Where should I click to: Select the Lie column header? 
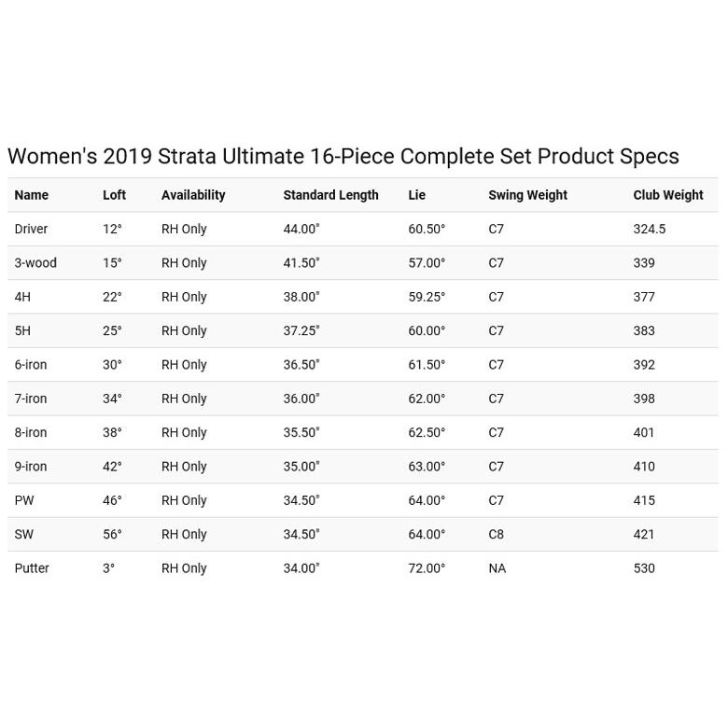[x=416, y=195]
